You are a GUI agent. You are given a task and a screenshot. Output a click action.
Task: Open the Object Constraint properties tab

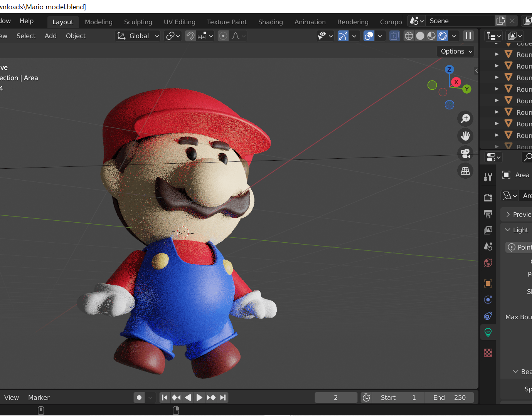point(488,316)
